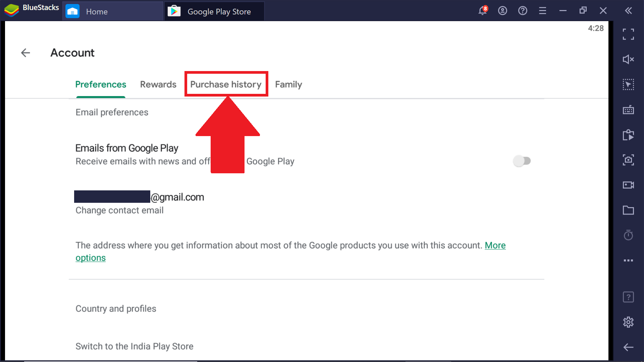The width and height of the screenshot is (644, 362).
Task: Click the cursor lock selection icon
Action: tap(628, 84)
